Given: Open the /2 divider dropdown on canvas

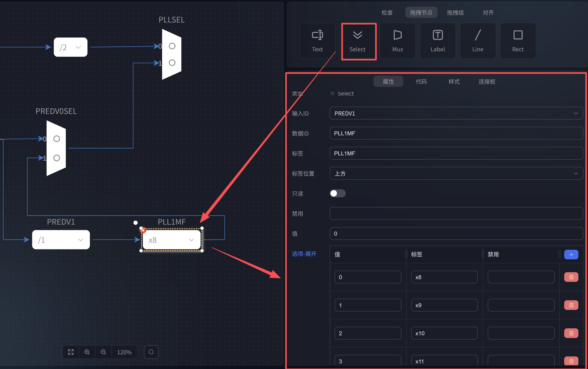Looking at the screenshot, I should [x=71, y=47].
